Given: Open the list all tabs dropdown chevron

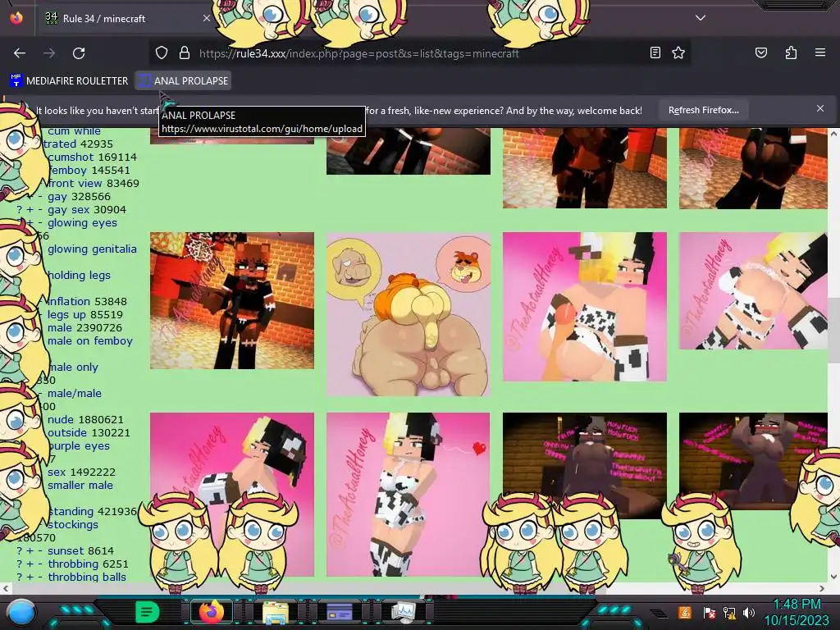Looking at the screenshot, I should 701,18.
